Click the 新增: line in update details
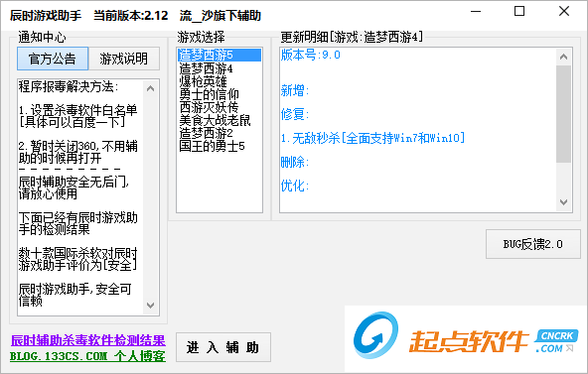 click(x=295, y=90)
